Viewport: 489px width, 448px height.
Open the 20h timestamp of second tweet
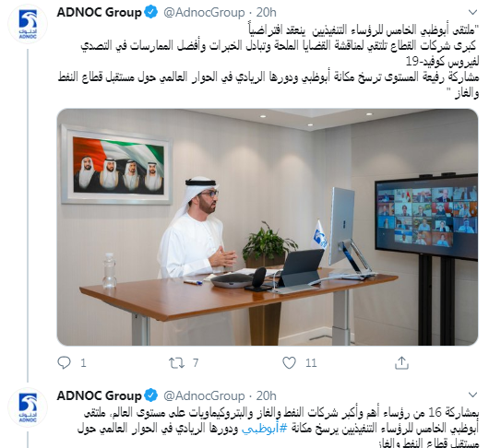pyautogui.click(x=266, y=395)
